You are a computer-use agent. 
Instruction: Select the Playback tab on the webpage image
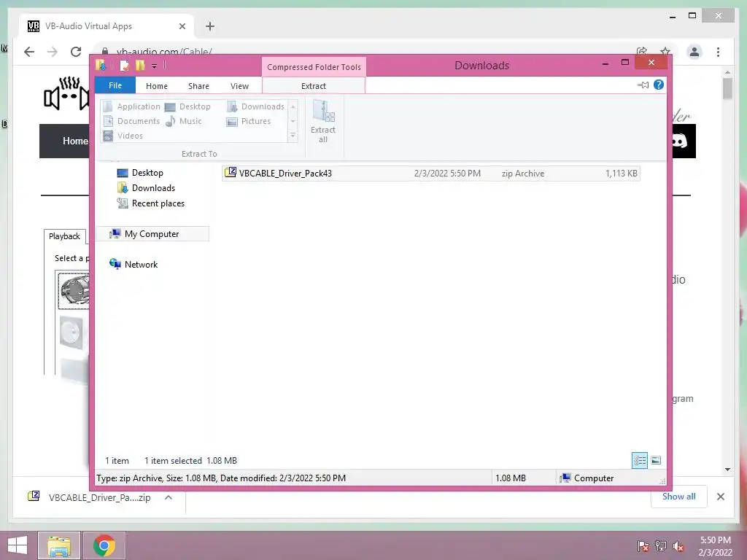(64, 236)
